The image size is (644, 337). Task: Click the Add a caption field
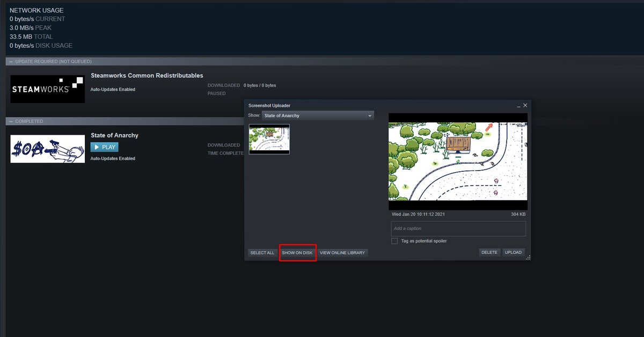(x=459, y=229)
